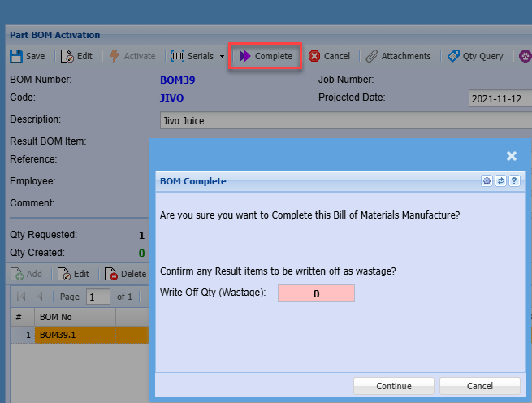The width and height of the screenshot is (532, 403).
Task: Select the BOM39.1 row in the grid
Action: point(75,335)
